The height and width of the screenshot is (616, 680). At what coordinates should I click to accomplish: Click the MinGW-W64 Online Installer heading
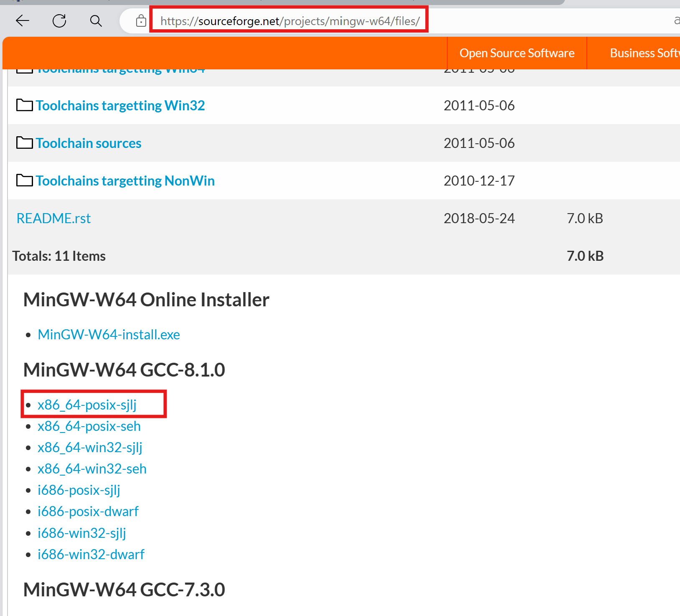(146, 300)
